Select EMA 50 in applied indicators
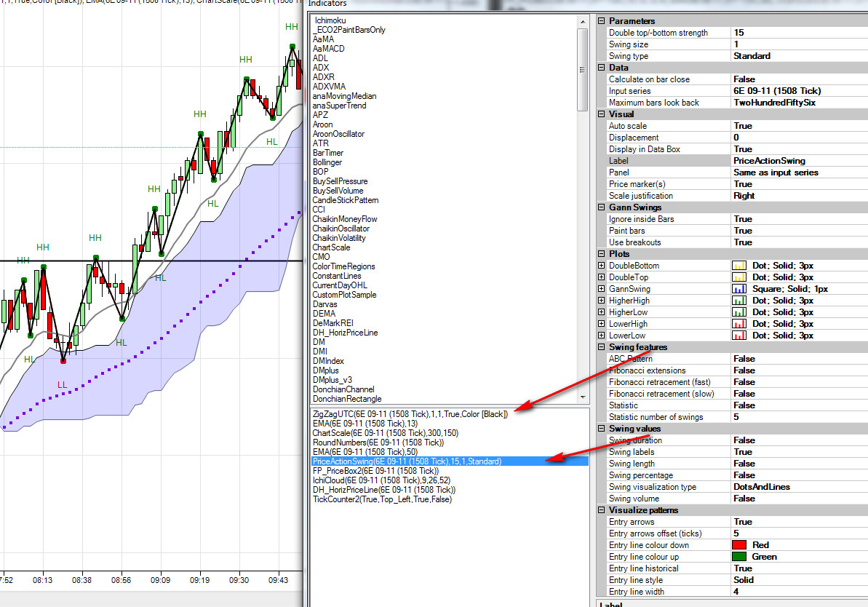This screenshot has width=868, height=607. [x=365, y=452]
